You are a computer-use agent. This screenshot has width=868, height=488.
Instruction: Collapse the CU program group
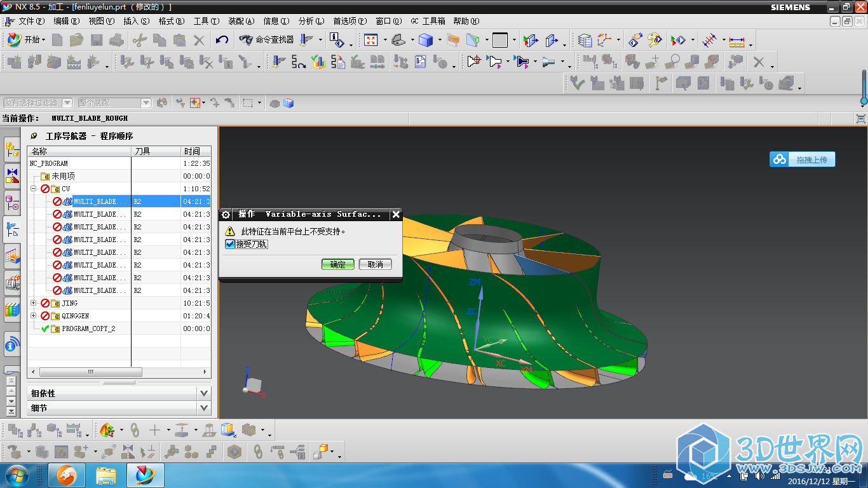point(34,189)
